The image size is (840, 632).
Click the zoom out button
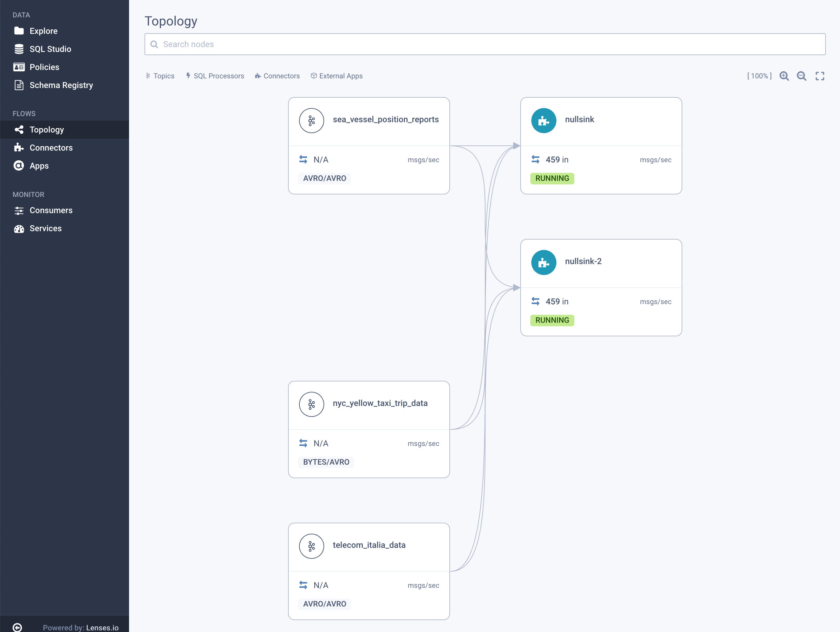(x=802, y=75)
